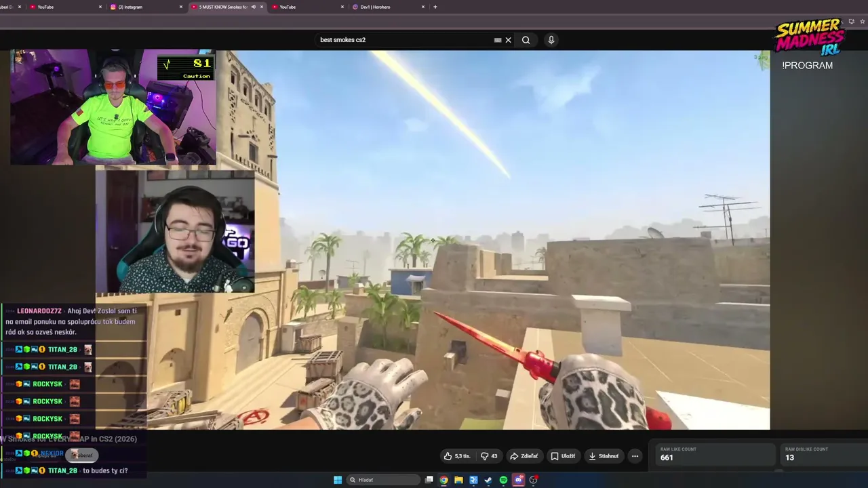Open Spotify from the taskbar
This screenshot has height=488, width=868.
pyautogui.click(x=503, y=480)
